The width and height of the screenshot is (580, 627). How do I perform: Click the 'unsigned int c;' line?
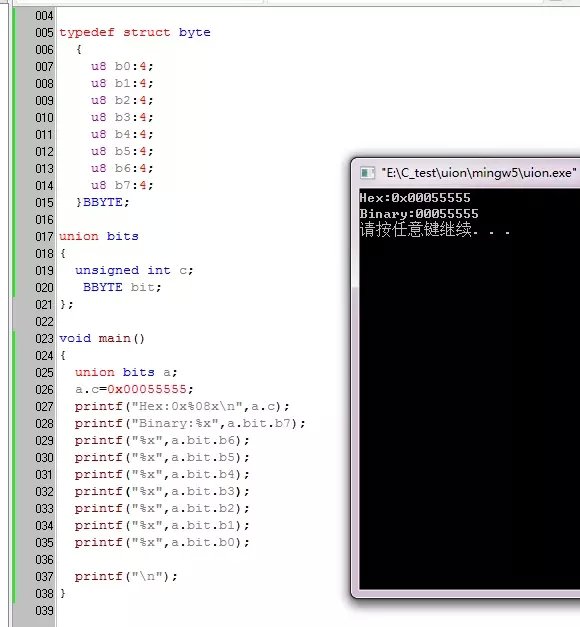(134, 271)
